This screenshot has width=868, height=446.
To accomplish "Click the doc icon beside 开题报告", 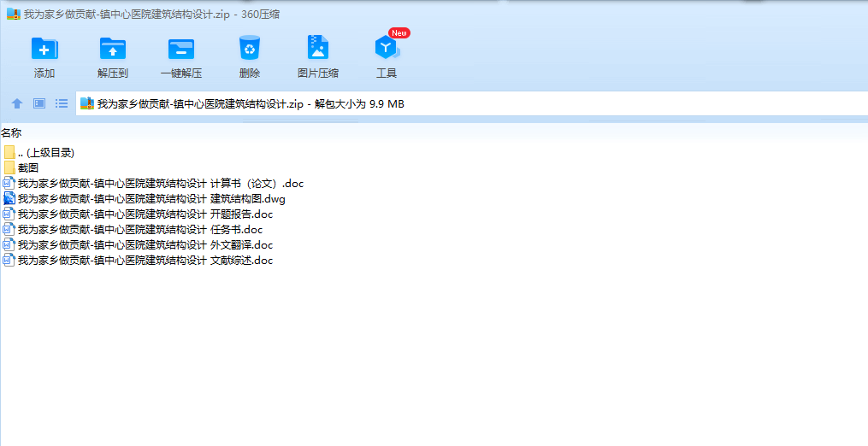I will [x=9, y=214].
